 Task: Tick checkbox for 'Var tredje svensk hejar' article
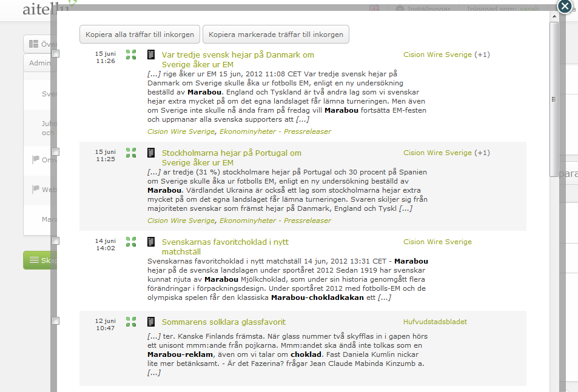coord(56,54)
